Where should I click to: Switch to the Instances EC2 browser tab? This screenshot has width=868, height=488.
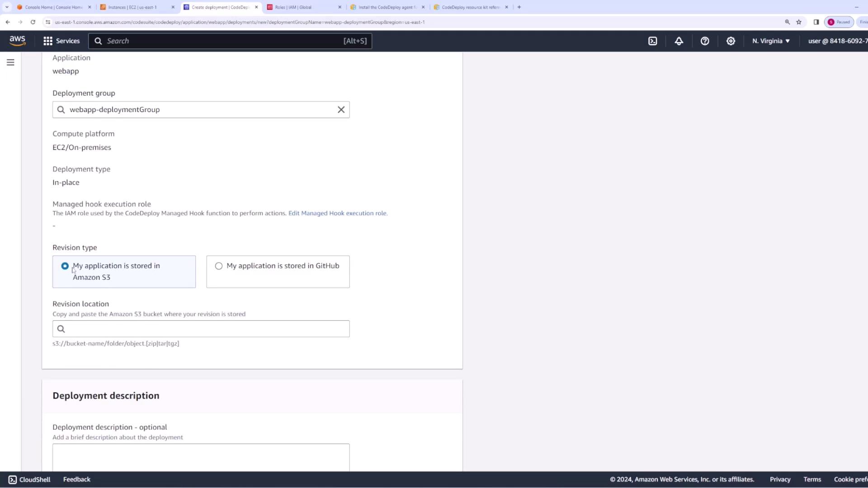[x=132, y=7]
